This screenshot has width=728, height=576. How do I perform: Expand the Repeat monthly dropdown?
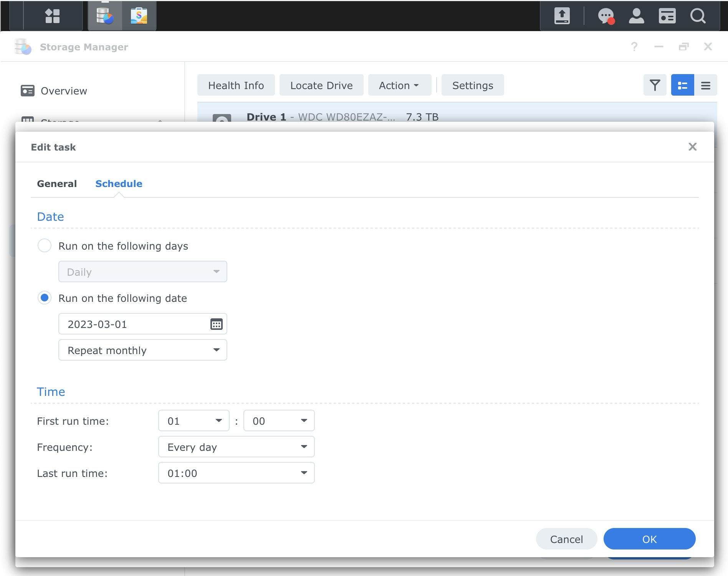tap(143, 350)
